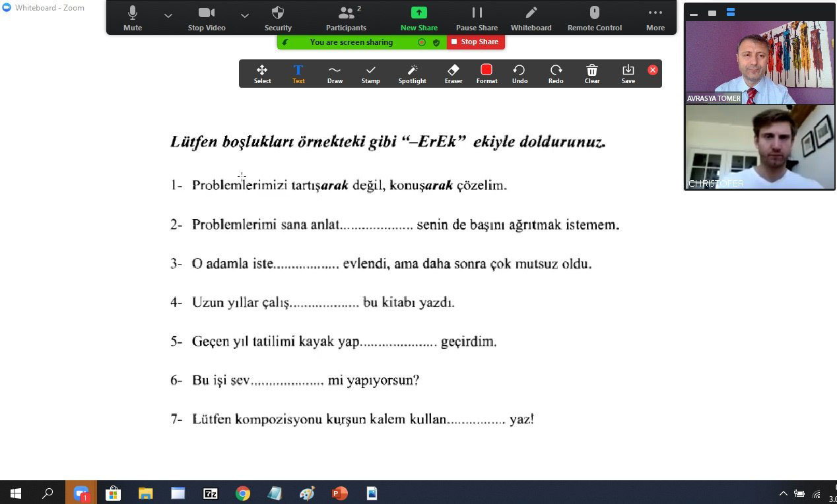Select the Eraser tool

pos(453,74)
